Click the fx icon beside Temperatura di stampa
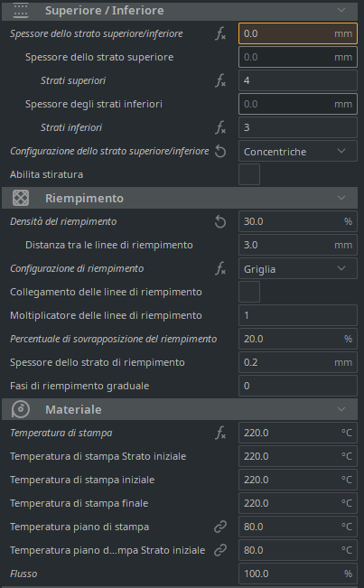The width and height of the screenshot is (364, 588). [x=220, y=433]
